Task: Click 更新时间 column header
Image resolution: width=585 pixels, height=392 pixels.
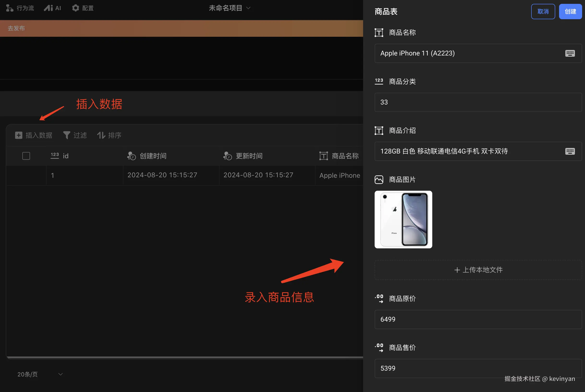Action: [249, 156]
